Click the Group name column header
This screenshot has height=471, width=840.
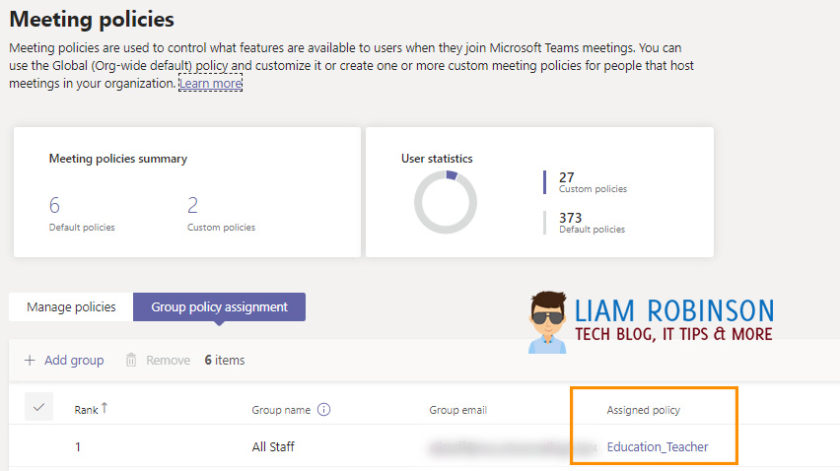(x=281, y=410)
